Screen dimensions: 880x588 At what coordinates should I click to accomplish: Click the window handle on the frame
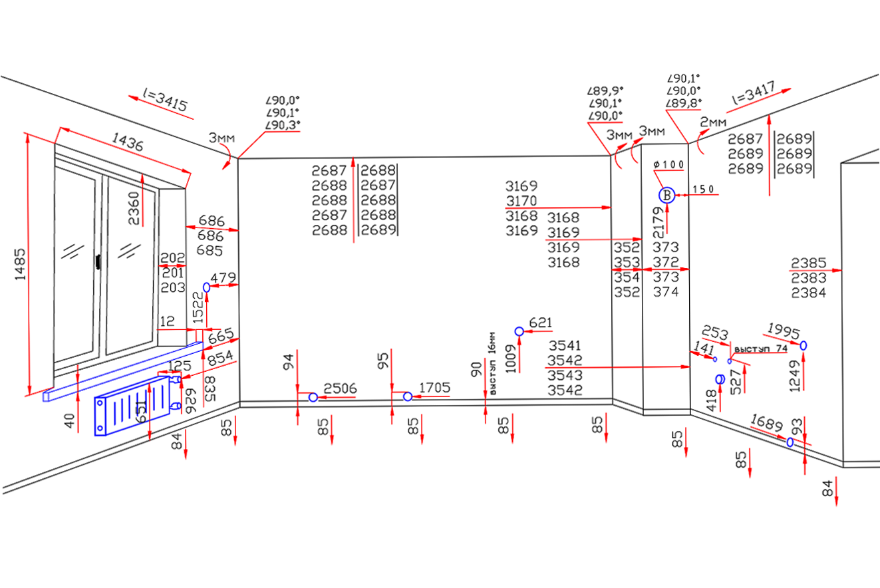(x=98, y=261)
